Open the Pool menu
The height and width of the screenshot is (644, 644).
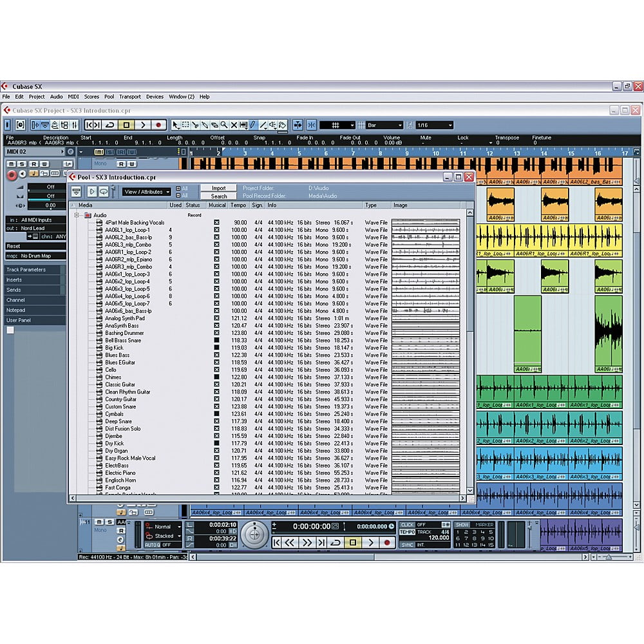pyautogui.click(x=109, y=97)
